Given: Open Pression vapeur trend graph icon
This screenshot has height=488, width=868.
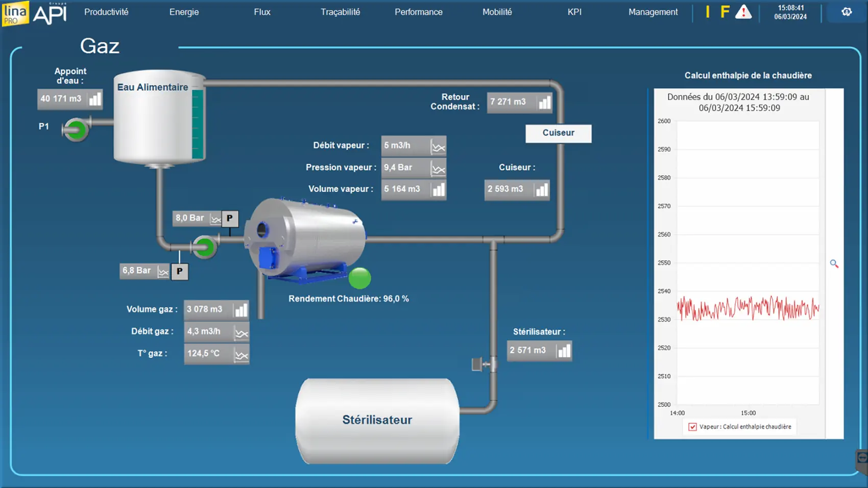Looking at the screenshot, I should pyautogui.click(x=438, y=168).
